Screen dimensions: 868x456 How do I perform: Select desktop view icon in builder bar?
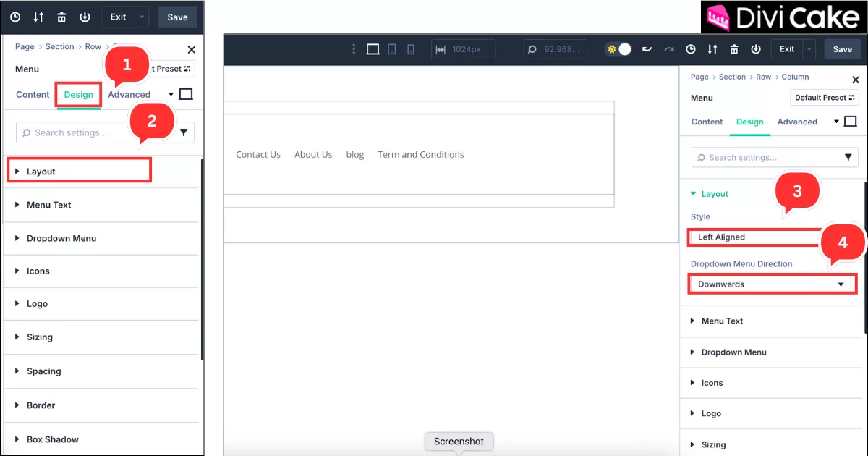(373, 49)
